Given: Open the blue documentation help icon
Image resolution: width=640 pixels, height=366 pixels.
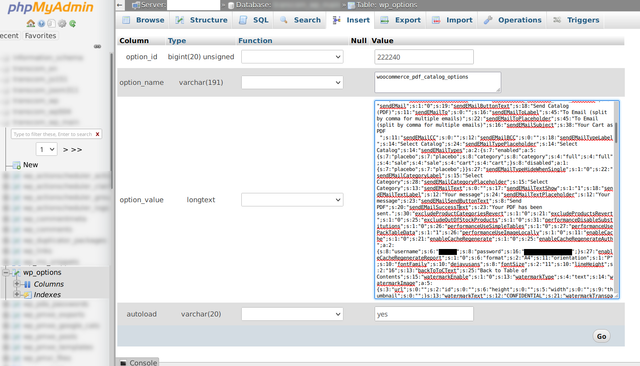Looking at the screenshot, I should tap(41, 24).
